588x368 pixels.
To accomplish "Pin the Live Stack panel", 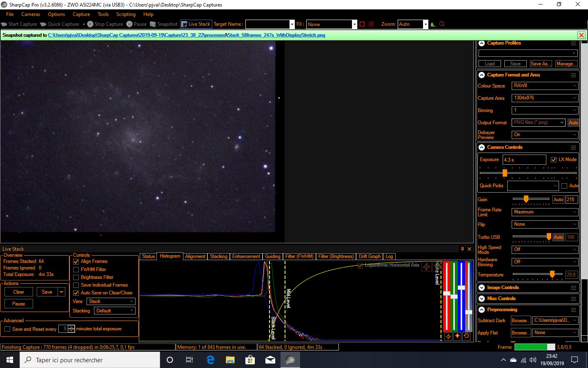I will click(462, 249).
